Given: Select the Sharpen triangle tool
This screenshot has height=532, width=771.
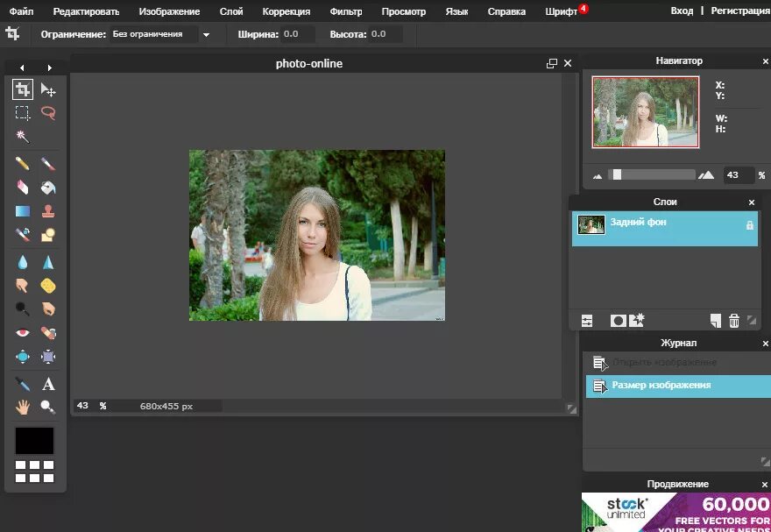Looking at the screenshot, I should (x=48, y=262).
